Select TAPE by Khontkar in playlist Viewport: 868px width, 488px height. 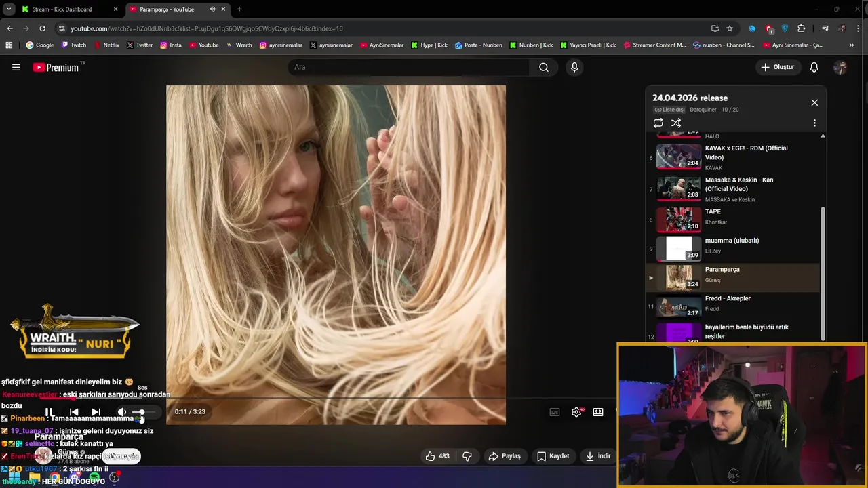coord(732,220)
